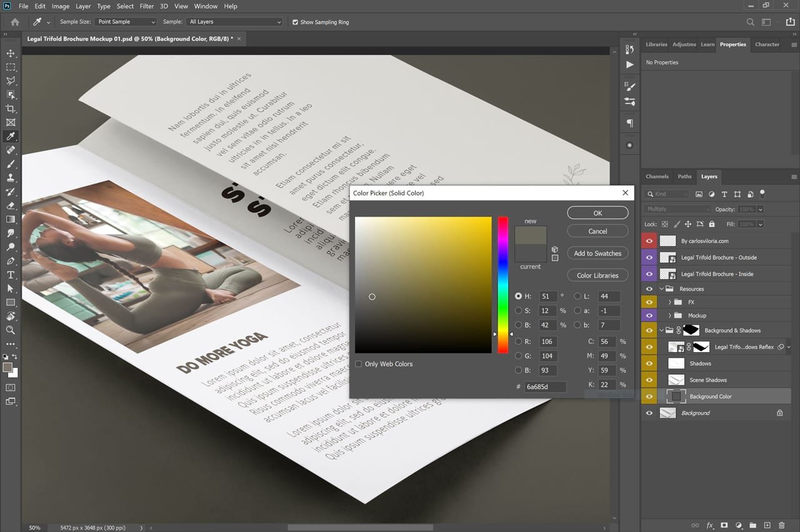800x532 pixels.
Task: Click Cancel in Color Picker
Action: [x=597, y=231]
